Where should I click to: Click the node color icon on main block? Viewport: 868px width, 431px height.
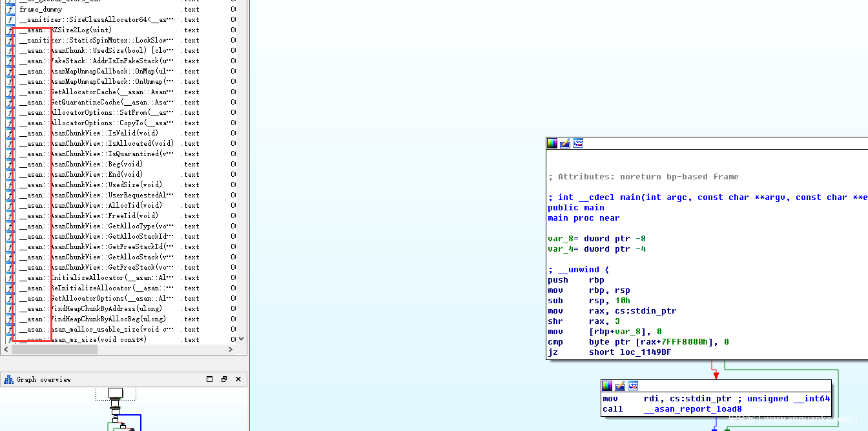[x=552, y=143]
